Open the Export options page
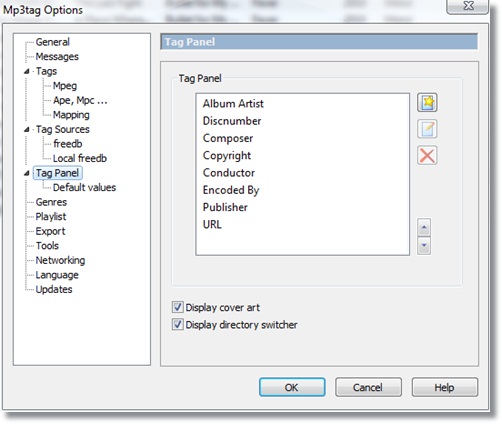 [50, 231]
